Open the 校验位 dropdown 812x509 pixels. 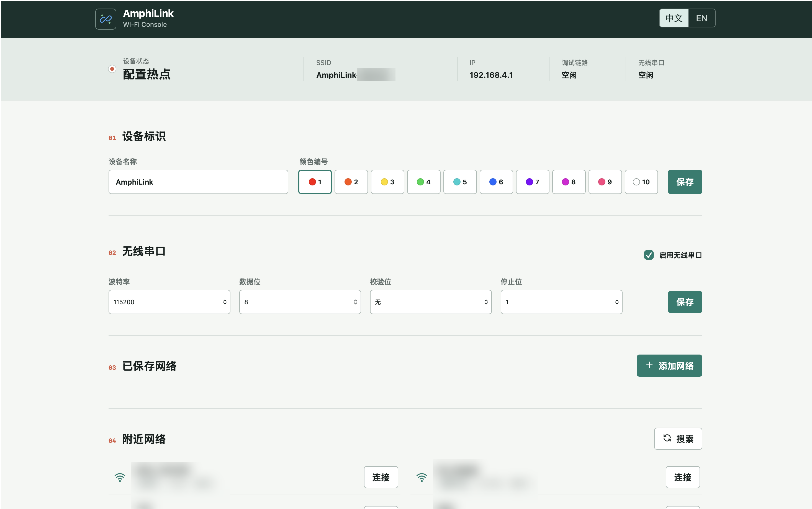[431, 302]
